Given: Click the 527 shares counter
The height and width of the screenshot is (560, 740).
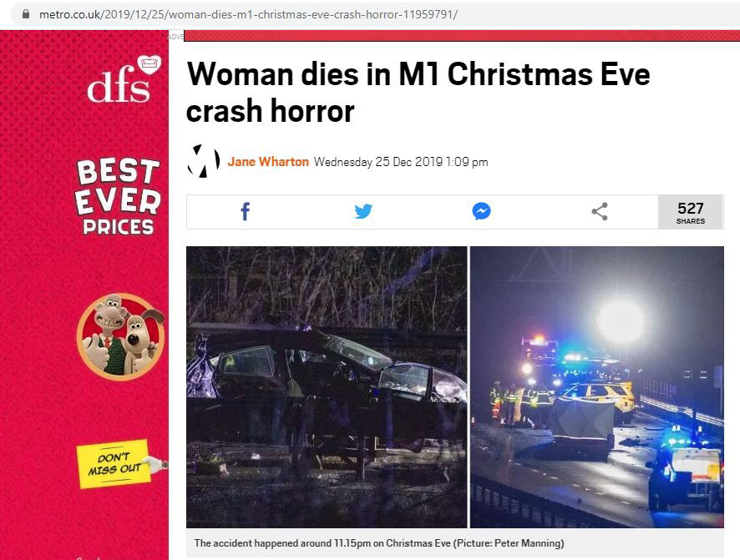Looking at the screenshot, I should [x=691, y=212].
